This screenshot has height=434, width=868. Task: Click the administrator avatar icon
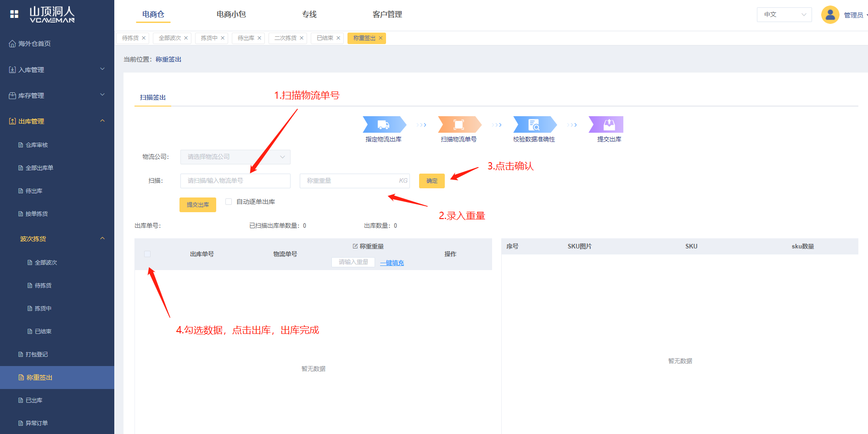point(830,15)
